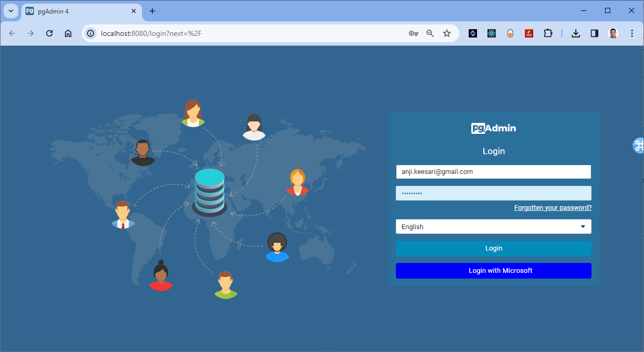Open the Extensions puzzle menu

[x=548, y=33]
